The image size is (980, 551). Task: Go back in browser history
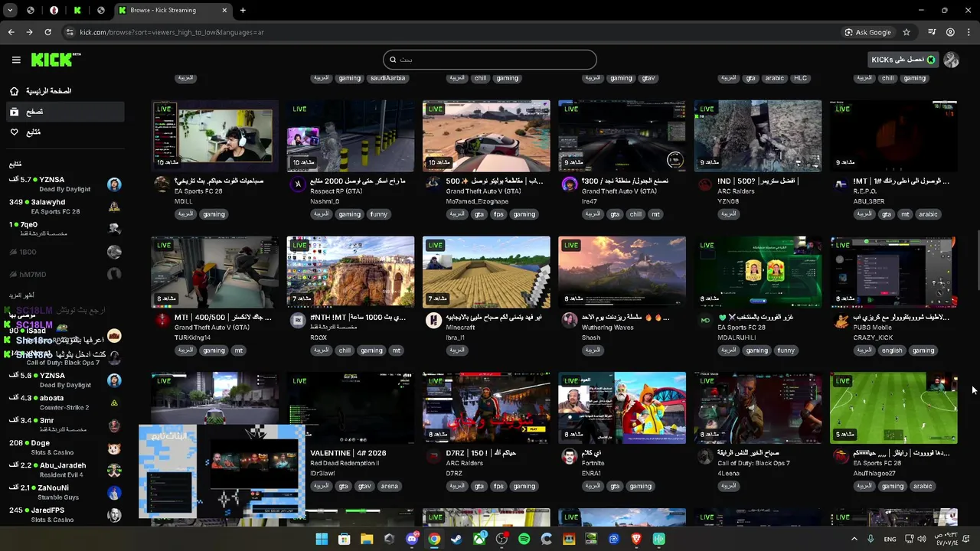[x=11, y=32]
